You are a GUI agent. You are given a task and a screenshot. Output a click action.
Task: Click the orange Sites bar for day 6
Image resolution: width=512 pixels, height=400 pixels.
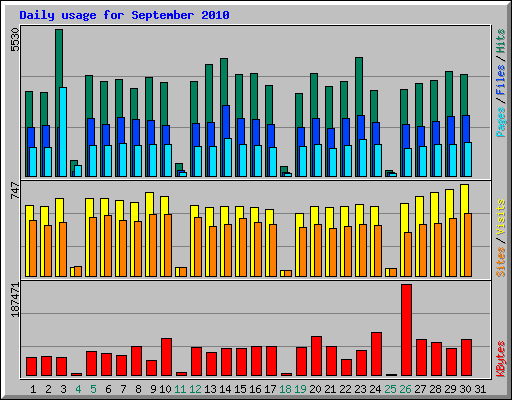[x=108, y=246]
